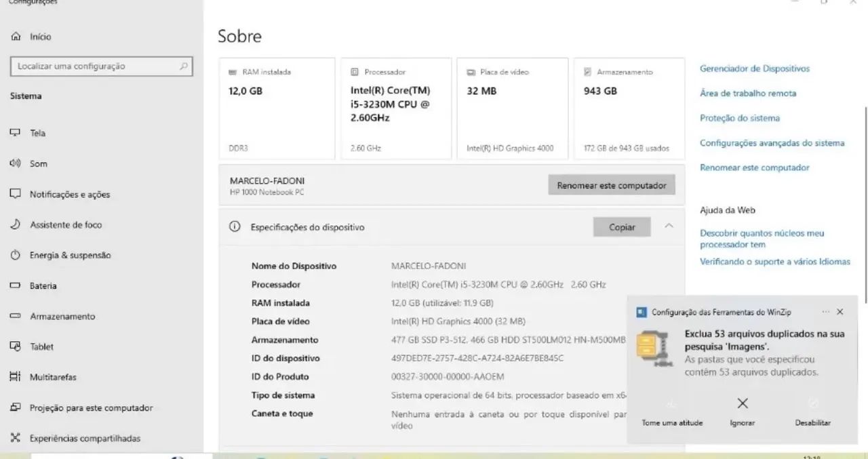Click the RAM instalada card icon
This screenshot has height=459, width=868.
point(233,72)
